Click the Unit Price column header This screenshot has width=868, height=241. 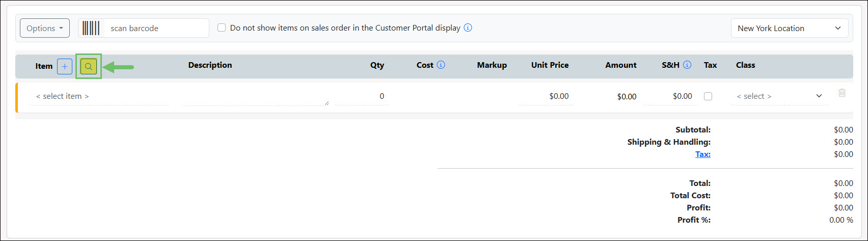550,65
